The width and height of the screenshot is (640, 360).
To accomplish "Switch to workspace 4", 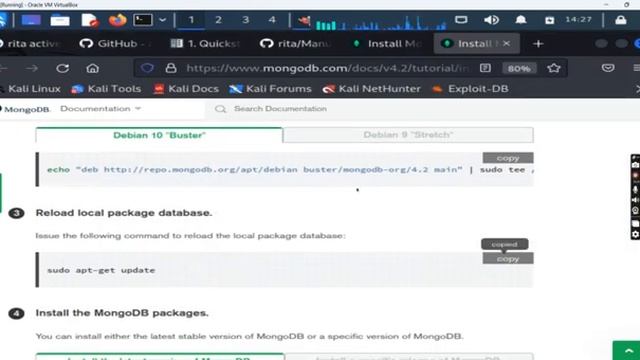I will (272, 20).
